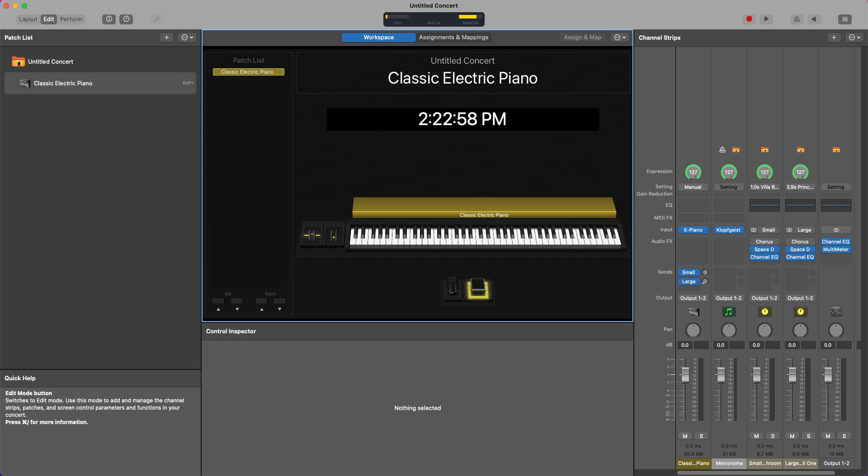Click the pitch bend wheel control

click(x=312, y=235)
